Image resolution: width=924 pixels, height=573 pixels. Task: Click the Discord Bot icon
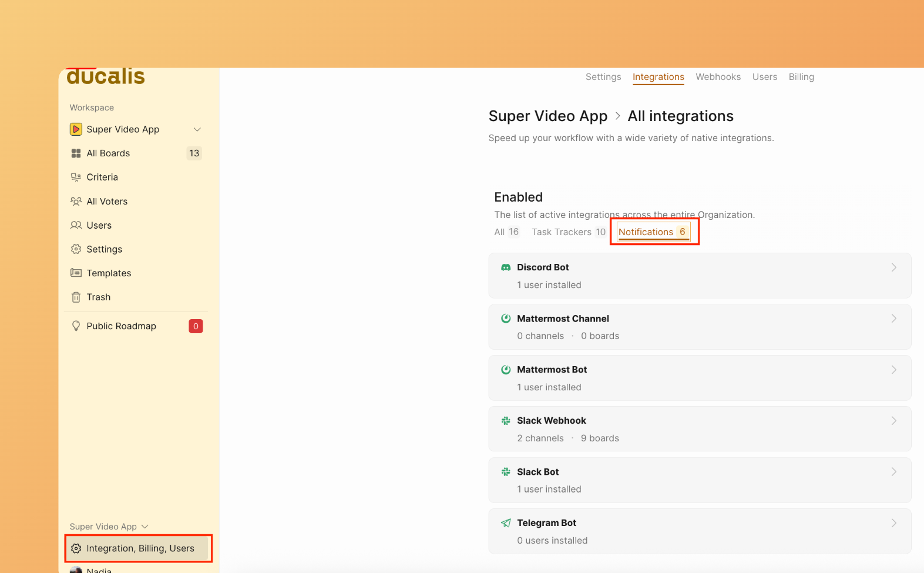tap(505, 267)
